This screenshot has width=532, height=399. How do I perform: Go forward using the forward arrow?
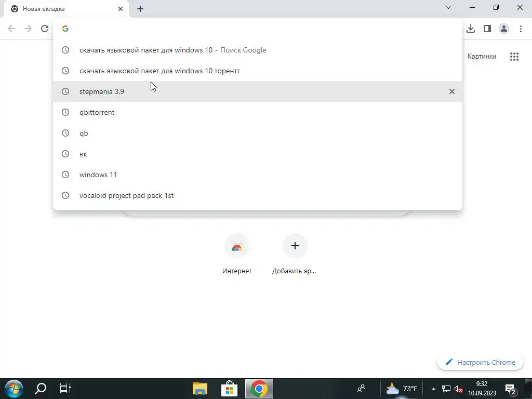[x=28, y=29]
